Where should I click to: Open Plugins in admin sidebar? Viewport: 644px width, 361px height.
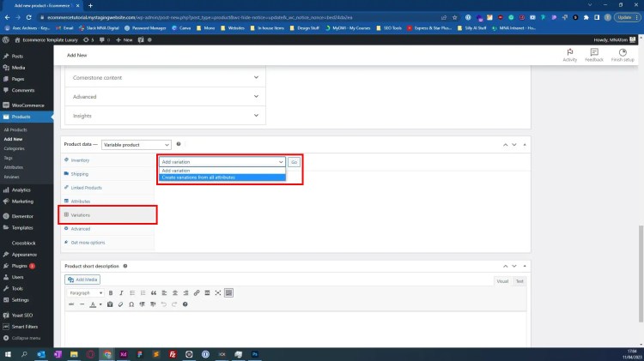(x=27, y=266)
